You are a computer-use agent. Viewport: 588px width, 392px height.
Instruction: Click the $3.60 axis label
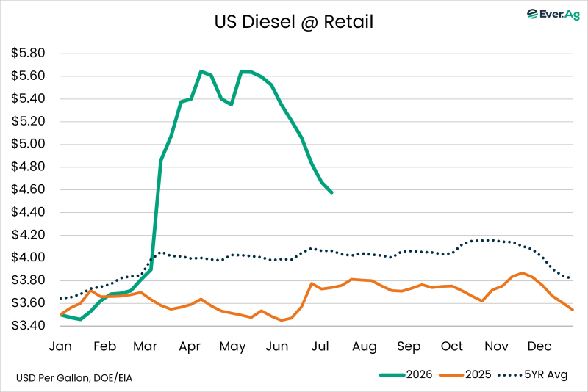coord(28,303)
